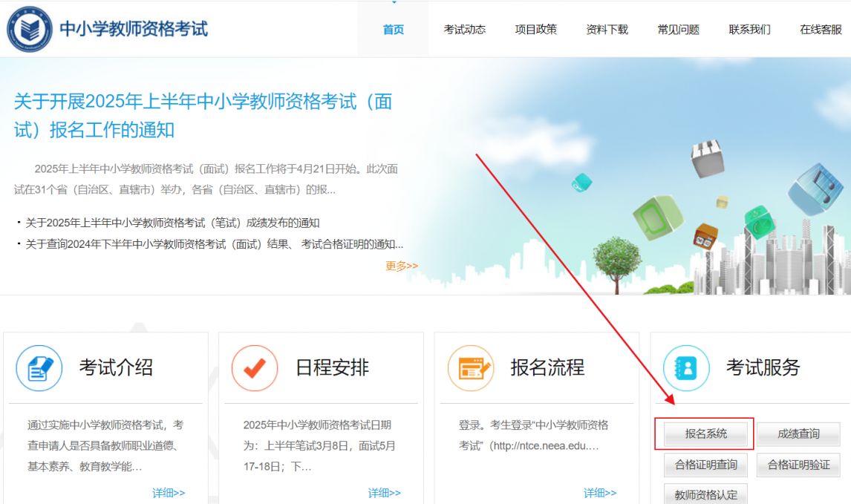Open the 2025年上半年面试报名 headline notice

[x=203, y=116]
